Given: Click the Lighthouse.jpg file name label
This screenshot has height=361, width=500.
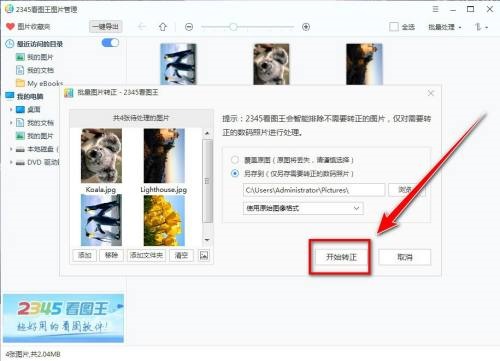Looking at the screenshot, I should click(164, 190).
